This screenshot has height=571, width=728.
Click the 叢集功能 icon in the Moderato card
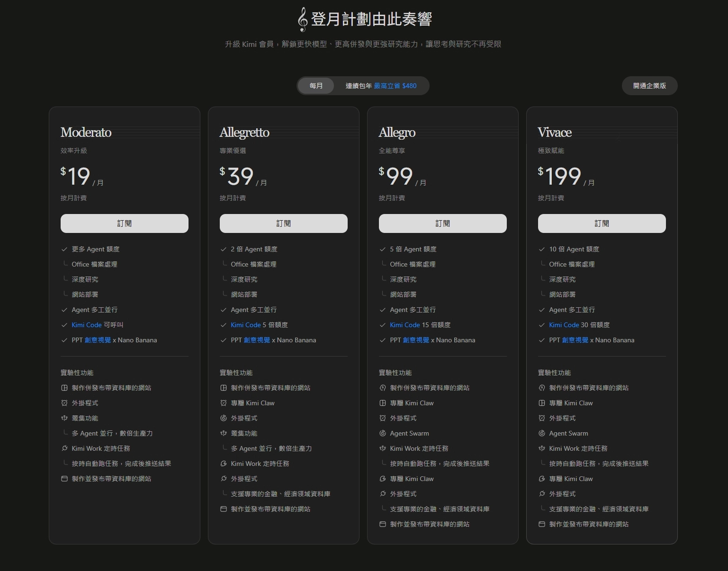[x=64, y=418]
